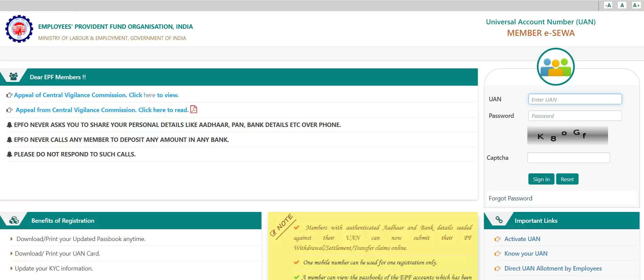Open Direct UAN Allotment by Employees link
Viewport: 644px width, 280px height.
(x=553, y=268)
